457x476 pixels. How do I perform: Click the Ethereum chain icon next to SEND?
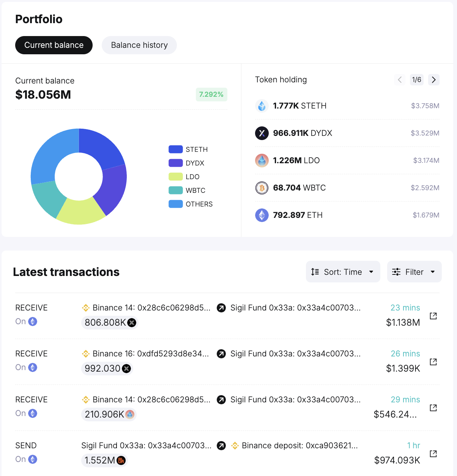pos(33,459)
